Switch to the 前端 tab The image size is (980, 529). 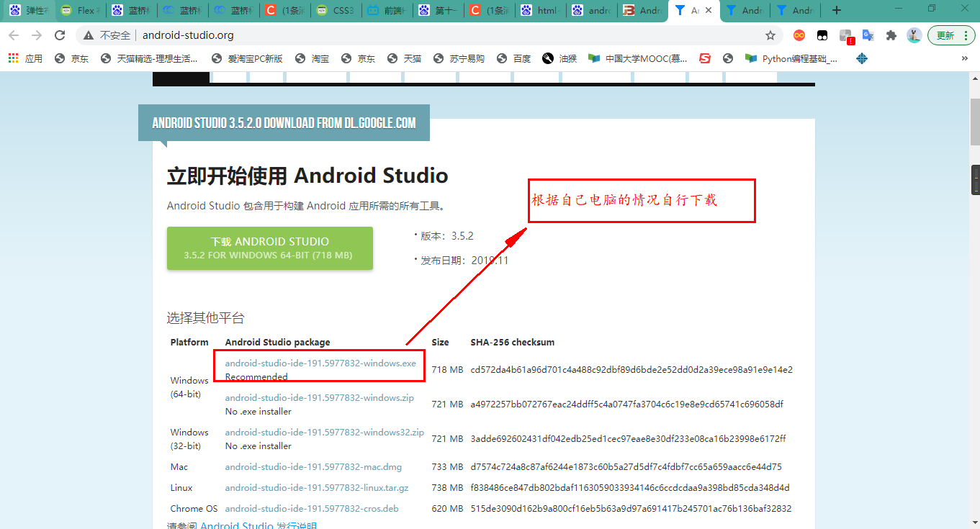tap(387, 11)
